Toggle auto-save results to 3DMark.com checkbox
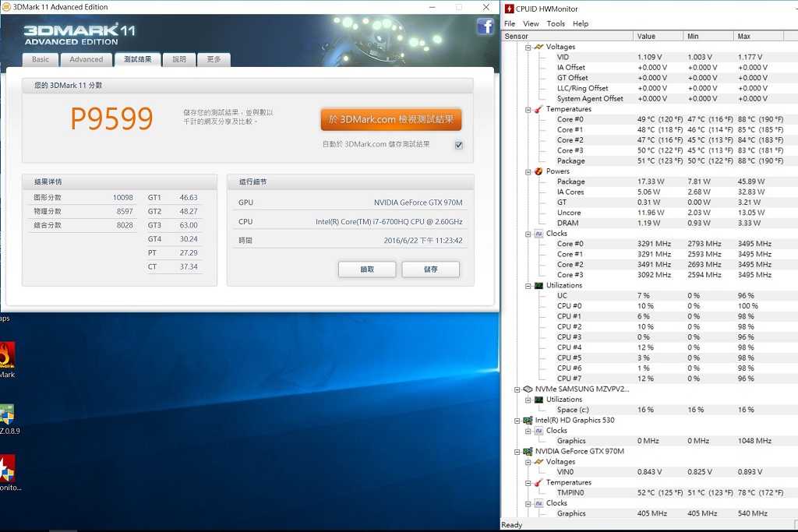Image resolution: width=798 pixels, height=532 pixels. [x=458, y=145]
